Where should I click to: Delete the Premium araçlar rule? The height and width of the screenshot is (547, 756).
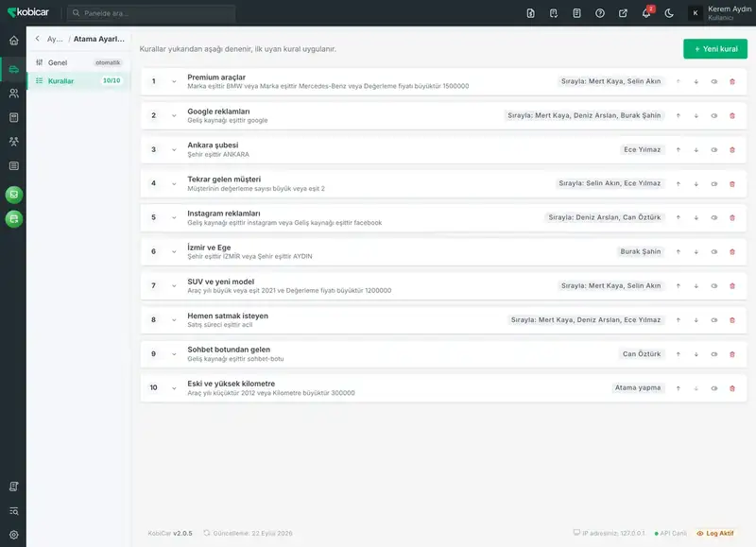732,81
